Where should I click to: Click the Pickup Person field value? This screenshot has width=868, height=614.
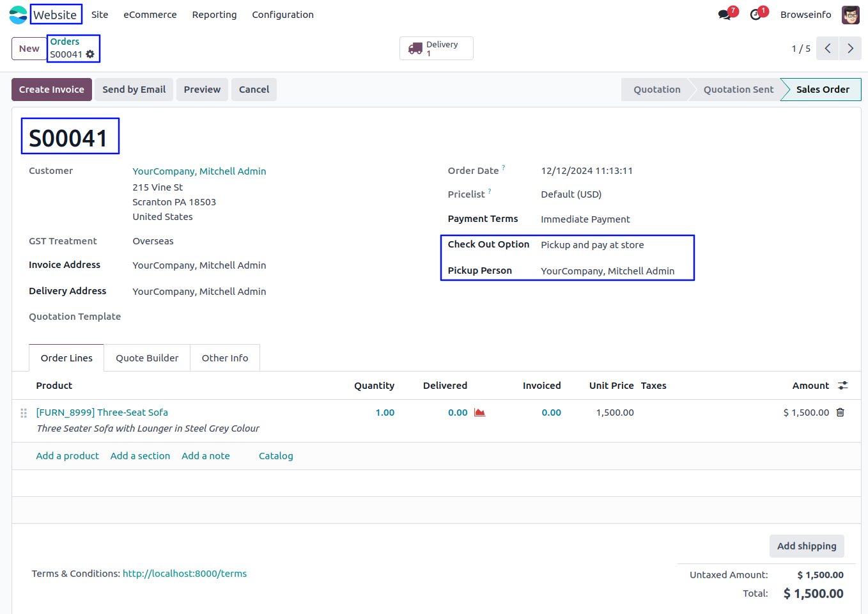tap(607, 271)
